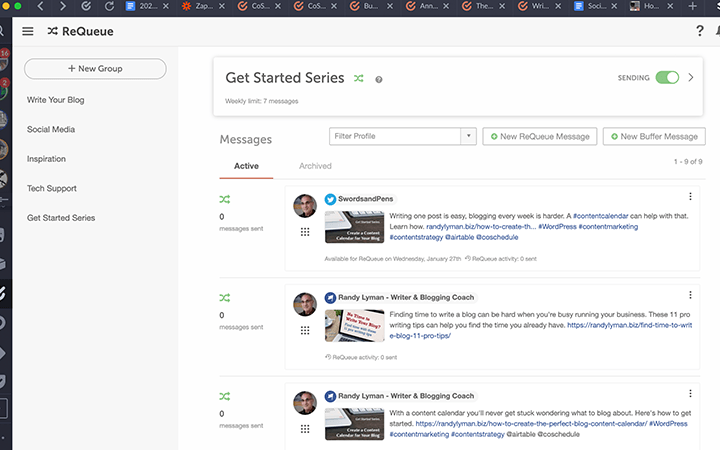Viewport: 720px width, 450px height.
Task: Open randylyman.biz/how-to-create-th... link in SwordsandPens message
Action: pyautogui.click(x=481, y=226)
